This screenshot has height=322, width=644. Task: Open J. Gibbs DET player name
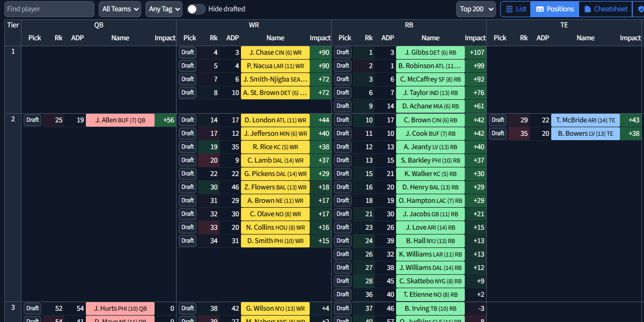tap(430, 53)
